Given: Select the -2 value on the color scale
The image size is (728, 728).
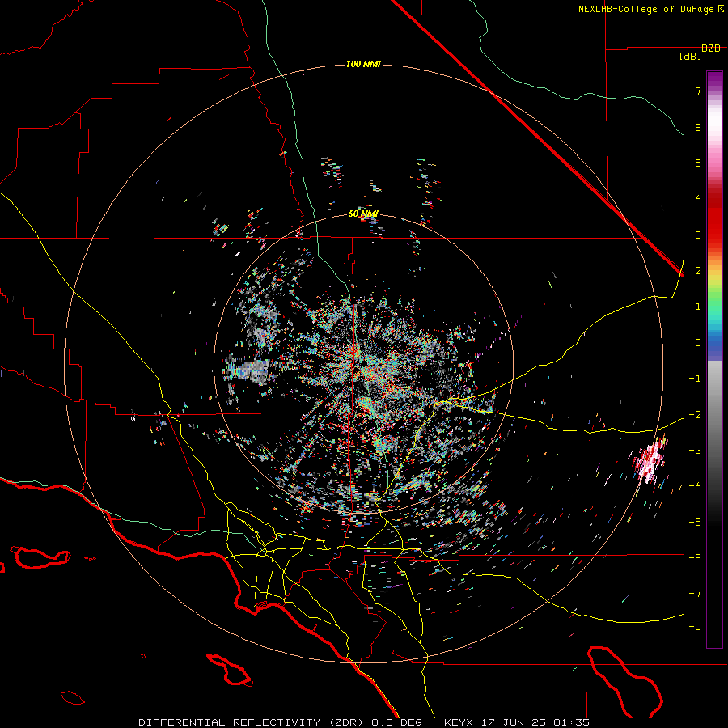Looking at the screenshot, I should pyautogui.click(x=695, y=415).
